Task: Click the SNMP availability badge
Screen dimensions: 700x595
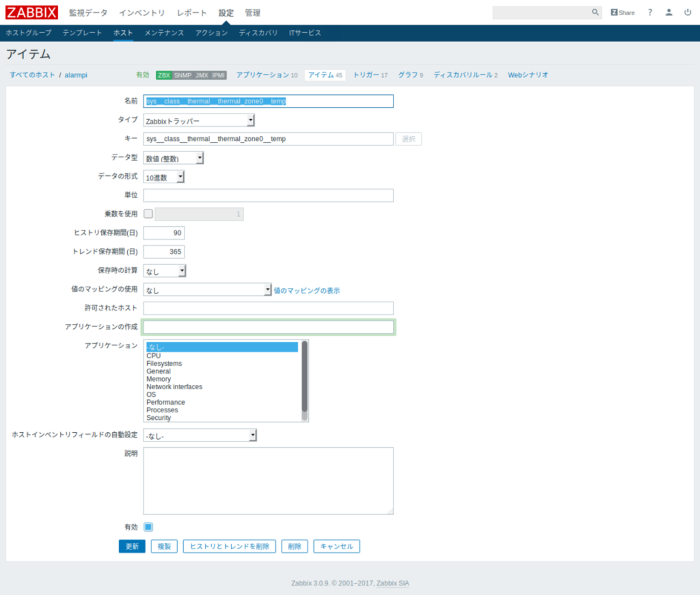Action: pyautogui.click(x=183, y=75)
